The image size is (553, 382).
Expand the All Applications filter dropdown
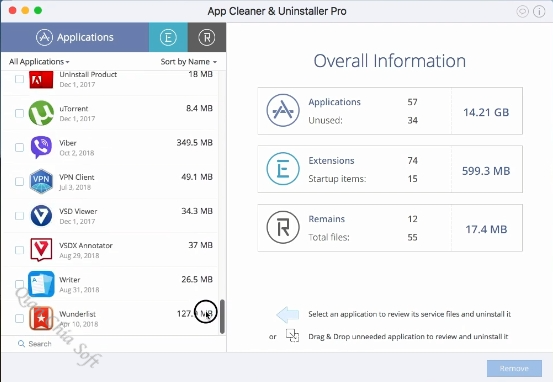pos(39,62)
